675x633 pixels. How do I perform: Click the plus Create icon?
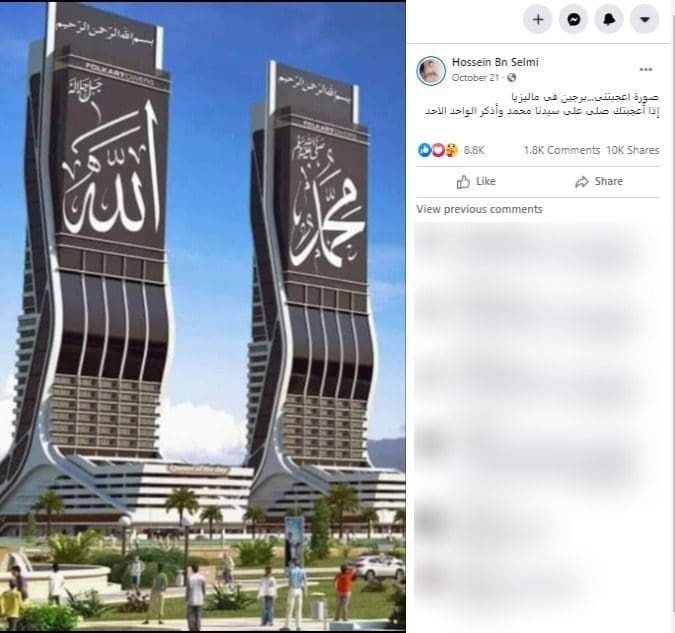point(538,19)
